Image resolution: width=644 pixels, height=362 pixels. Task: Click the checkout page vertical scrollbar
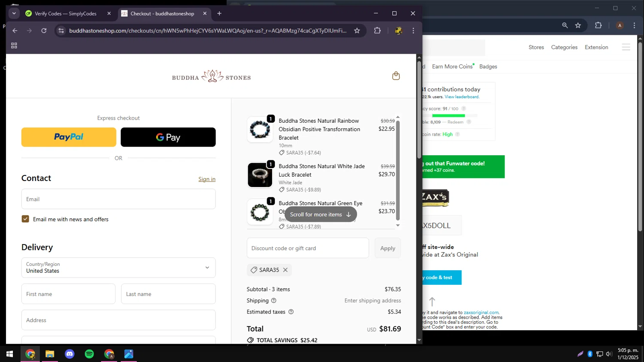tap(419, 109)
